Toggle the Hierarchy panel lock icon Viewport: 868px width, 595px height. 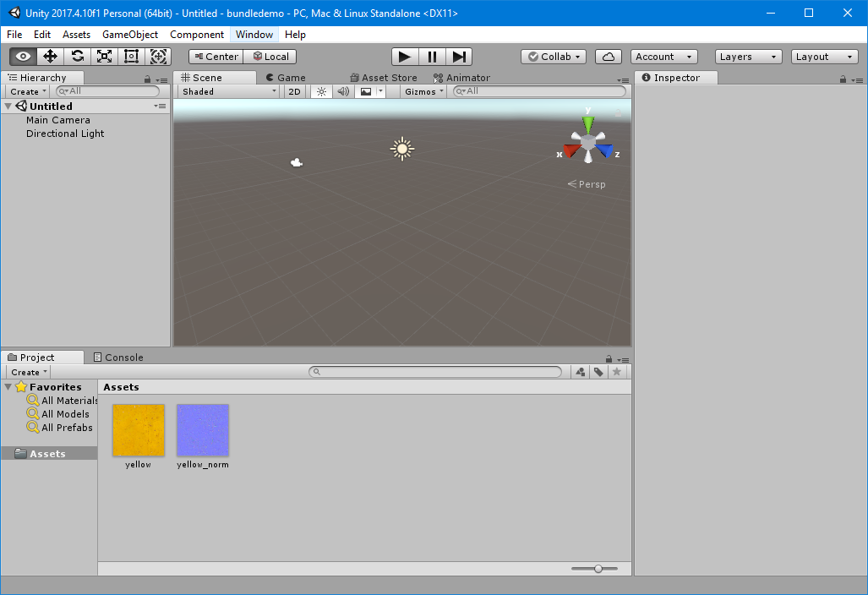pyautogui.click(x=147, y=79)
